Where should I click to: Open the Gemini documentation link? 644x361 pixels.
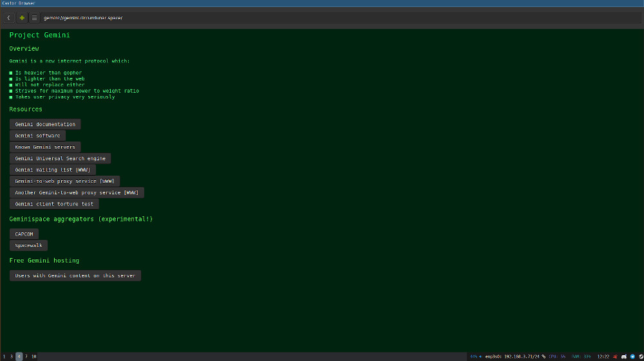click(x=45, y=124)
